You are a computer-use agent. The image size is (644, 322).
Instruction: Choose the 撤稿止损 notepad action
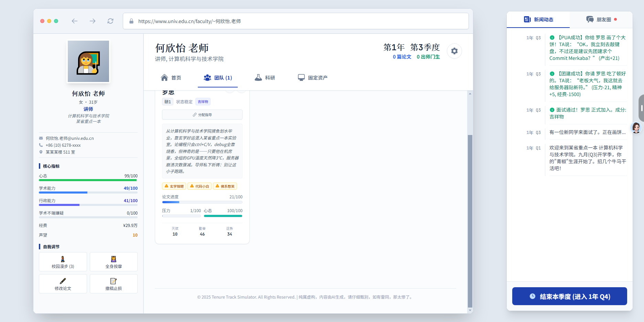[x=114, y=284]
